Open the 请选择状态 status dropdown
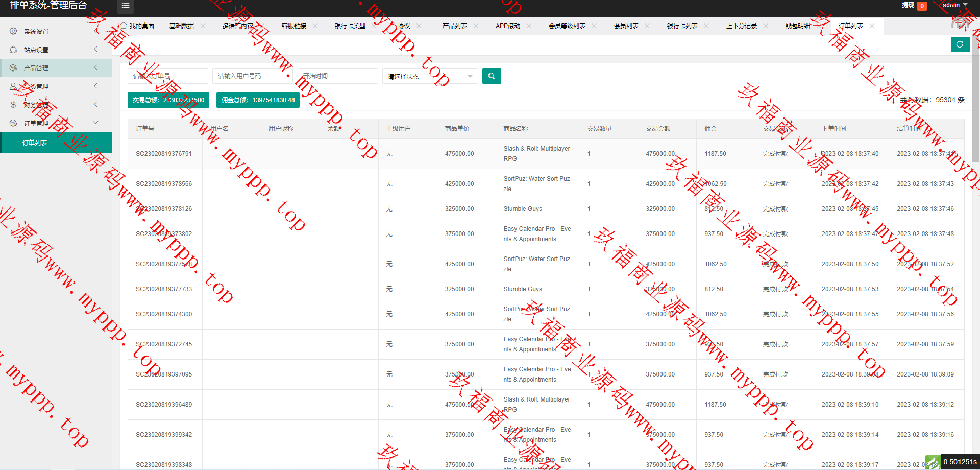This screenshot has width=980, height=470. (430, 76)
